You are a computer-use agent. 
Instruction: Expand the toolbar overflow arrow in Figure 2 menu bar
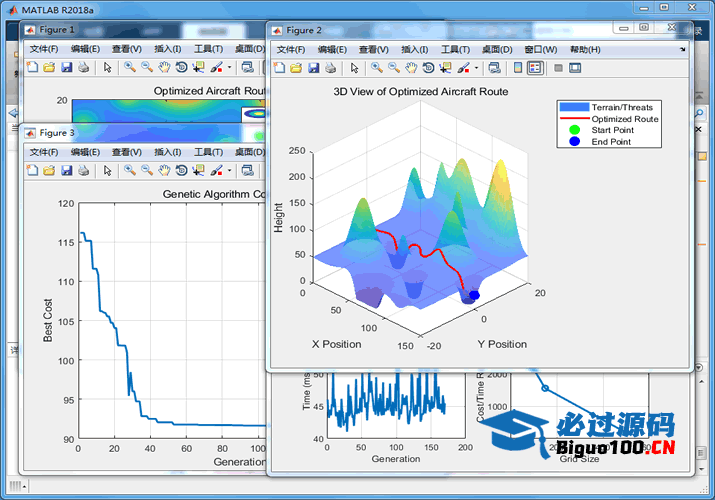click(x=683, y=49)
